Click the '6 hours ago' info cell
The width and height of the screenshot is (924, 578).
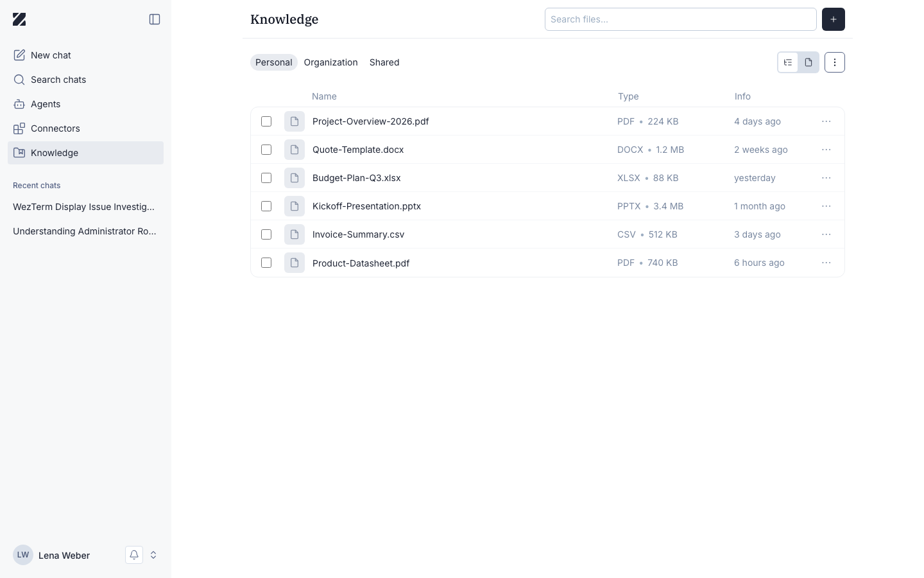click(759, 263)
